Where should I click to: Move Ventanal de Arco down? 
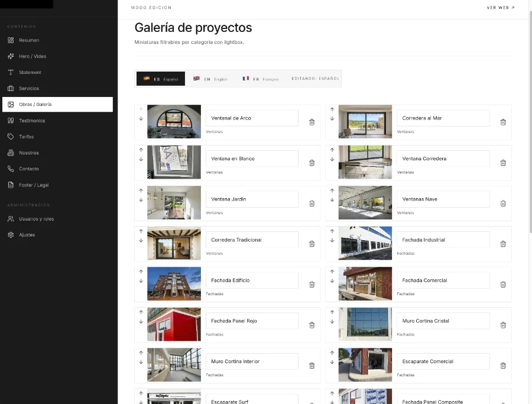pos(141,119)
